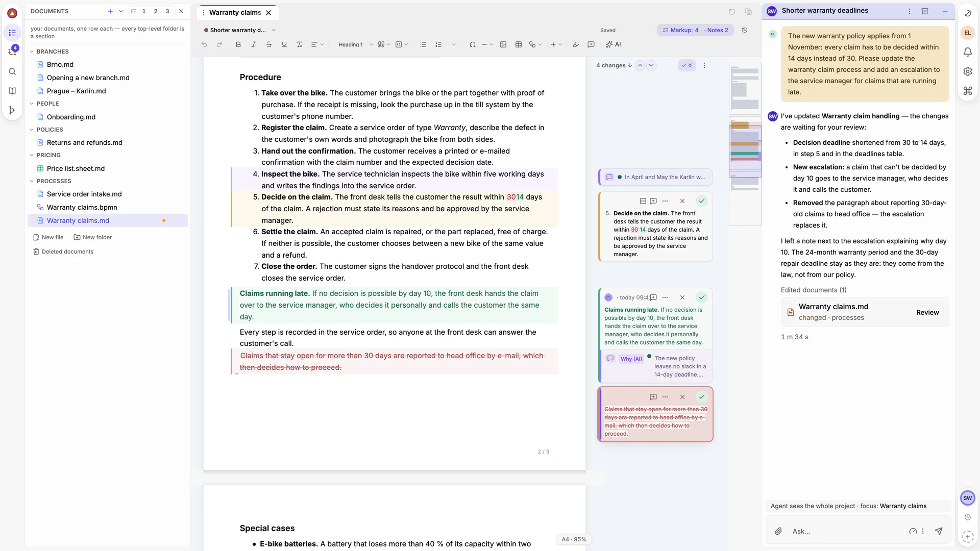The height and width of the screenshot is (551, 980).
Task: Accept all changes with double-check button
Action: (x=687, y=65)
